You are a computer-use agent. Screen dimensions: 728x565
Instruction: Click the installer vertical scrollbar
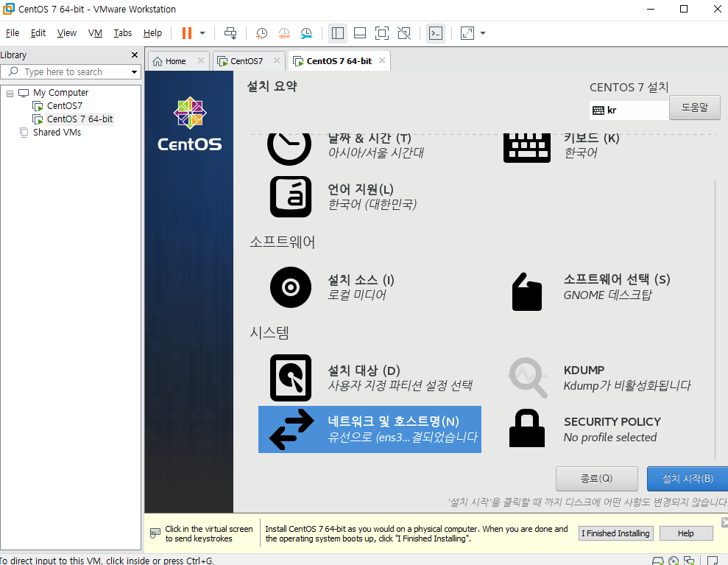pos(715,319)
